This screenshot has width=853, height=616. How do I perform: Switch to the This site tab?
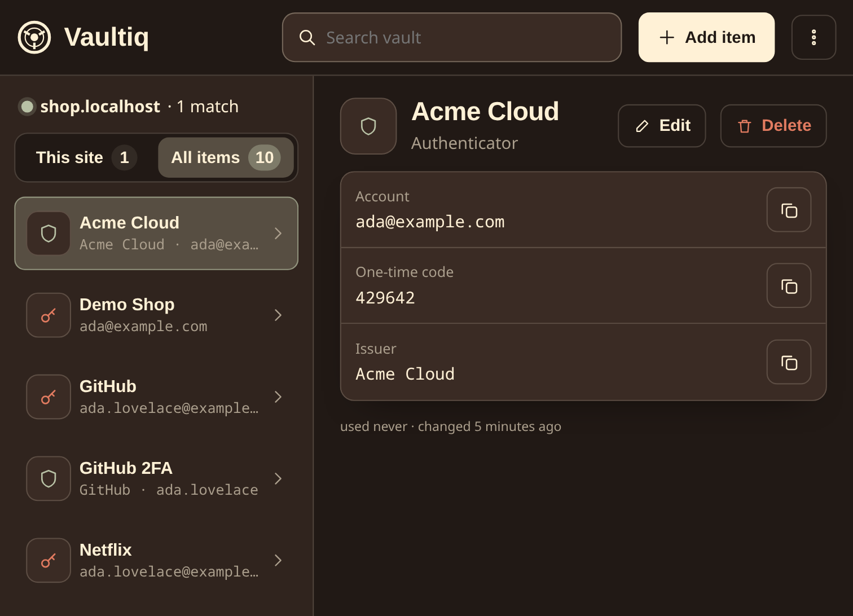pyautogui.click(x=86, y=157)
